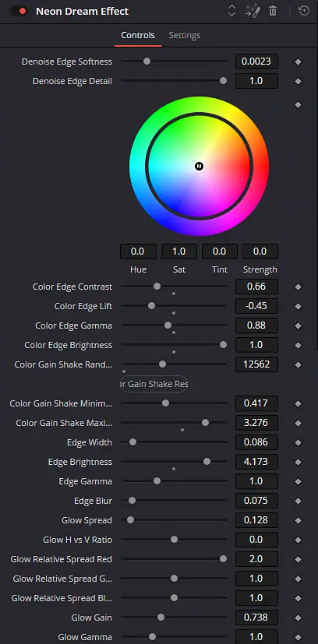
Task: Click keyframe diamond for Denoise Edge Softness
Action: (x=299, y=62)
